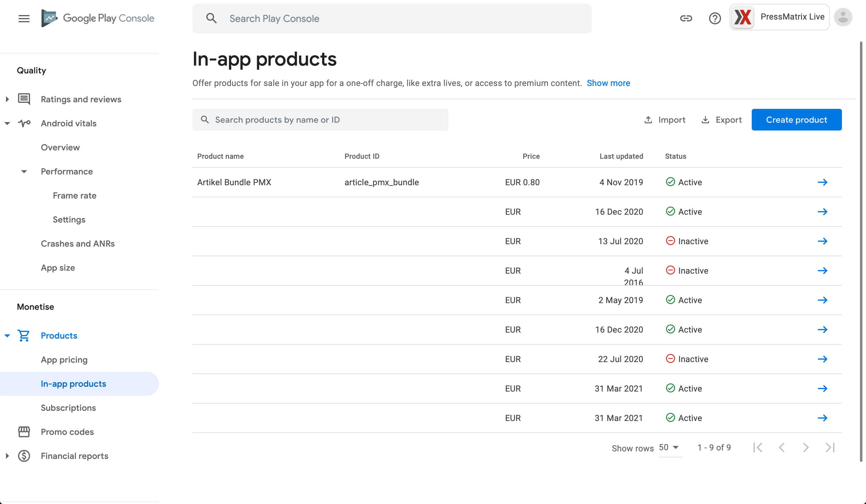Click the Artikel Bundle PMX product name
Image resolution: width=866 pixels, height=504 pixels.
click(x=234, y=182)
